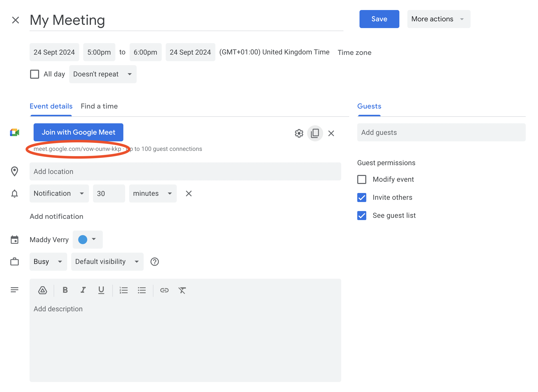Toggle bold formatting in description
The image size is (538, 392).
(x=65, y=290)
